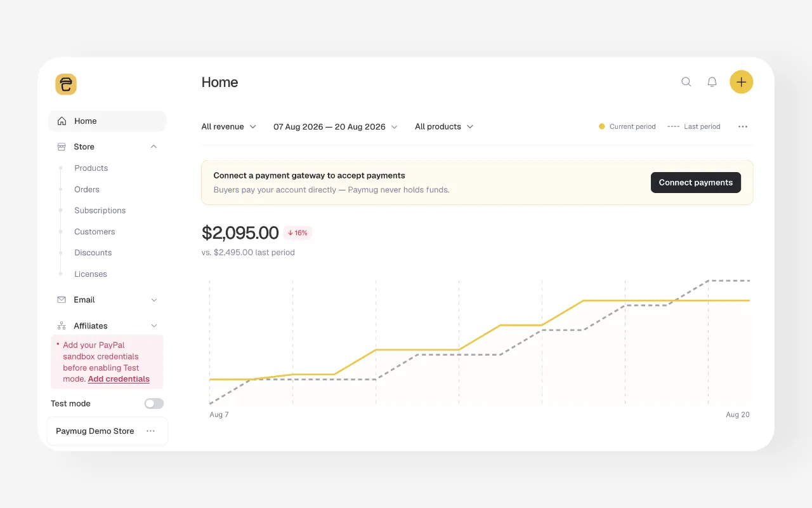Click the $2,095.00 revenue total
Screen dimensions: 812x508
point(240,233)
